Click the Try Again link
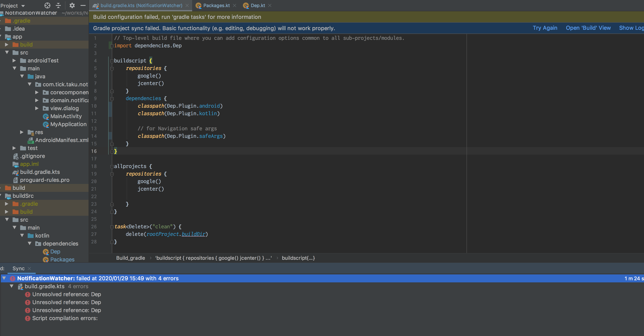The height and width of the screenshot is (336, 644). click(x=545, y=28)
